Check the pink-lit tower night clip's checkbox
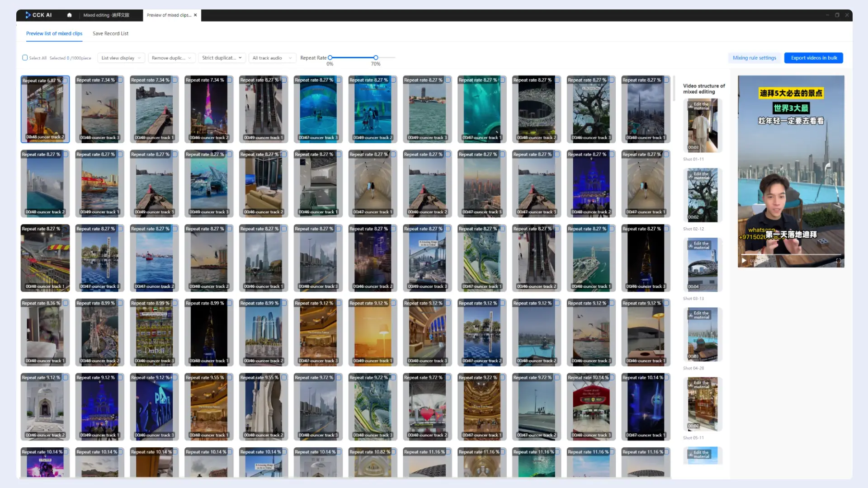The height and width of the screenshot is (488, 868). (230, 80)
